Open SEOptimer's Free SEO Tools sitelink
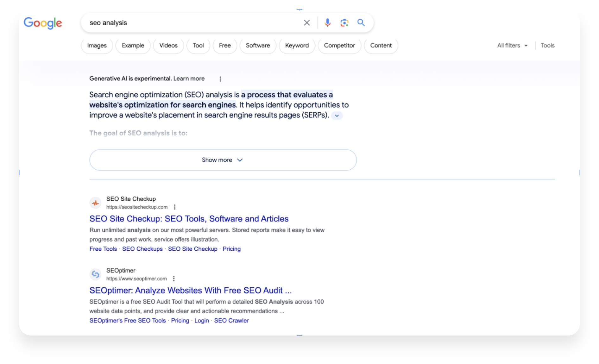The image size is (599, 364). click(x=128, y=320)
